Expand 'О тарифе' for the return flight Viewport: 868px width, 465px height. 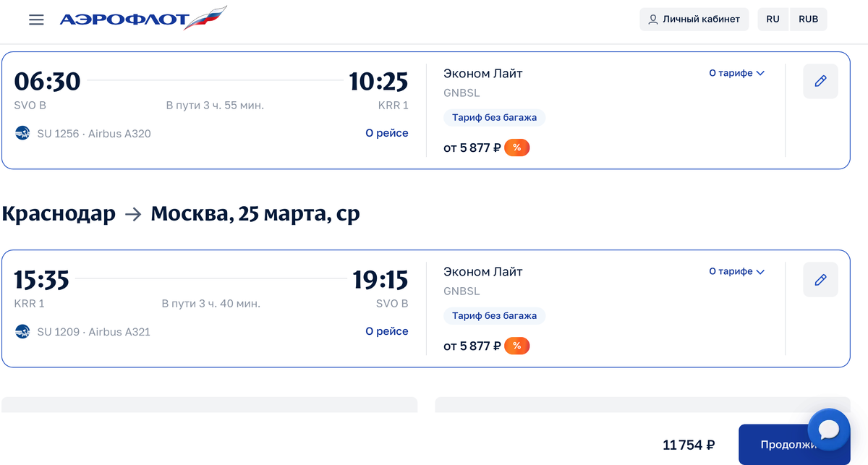[x=736, y=271]
